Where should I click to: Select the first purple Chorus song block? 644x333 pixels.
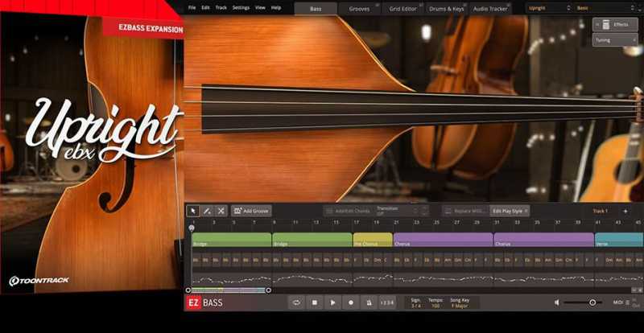(444, 240)
